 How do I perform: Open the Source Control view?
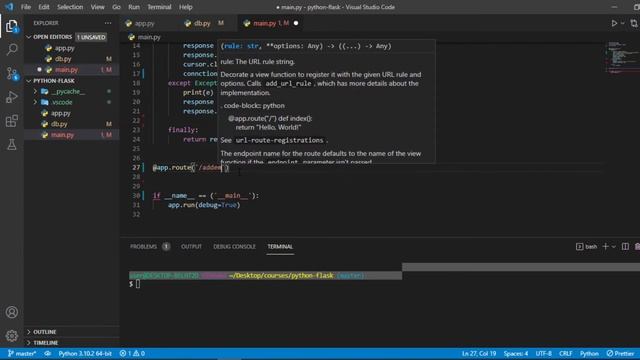(11, 73)
